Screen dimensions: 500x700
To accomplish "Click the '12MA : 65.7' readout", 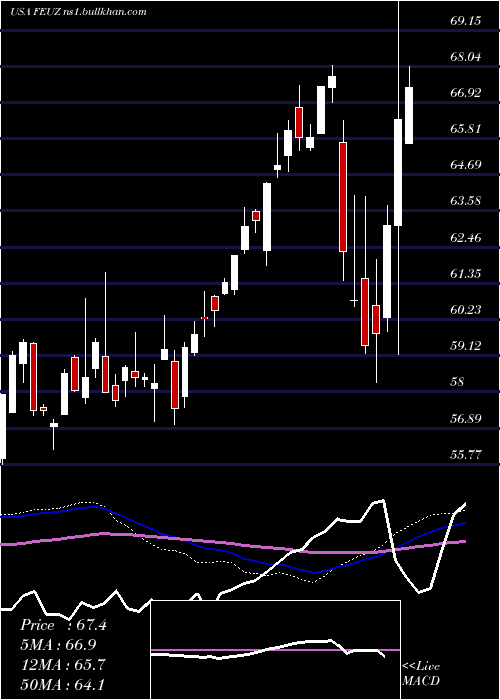I will pyautogui.click(x=63, y=664).
